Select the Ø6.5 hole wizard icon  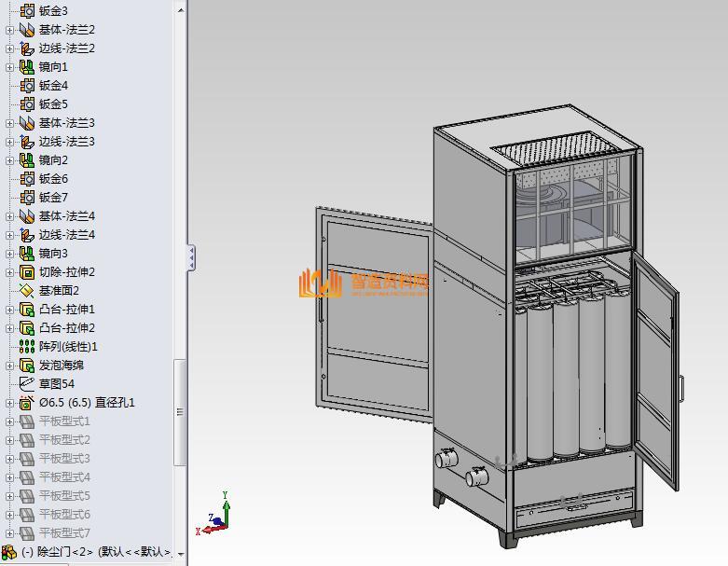tap(27, 402)
